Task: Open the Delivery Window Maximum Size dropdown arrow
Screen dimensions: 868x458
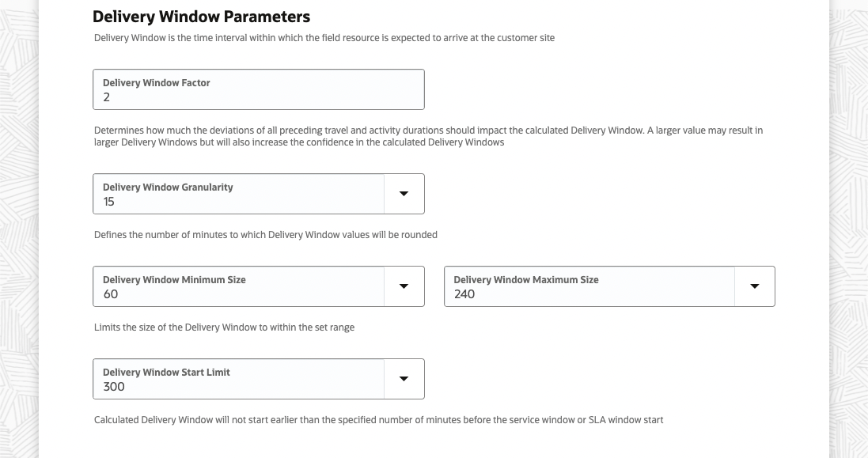Action: (x=754, y=286)
